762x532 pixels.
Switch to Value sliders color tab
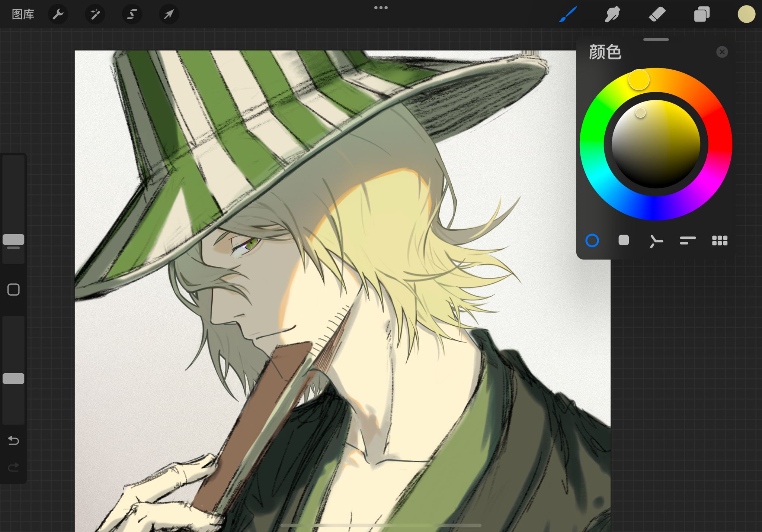(x=688, y=241)
